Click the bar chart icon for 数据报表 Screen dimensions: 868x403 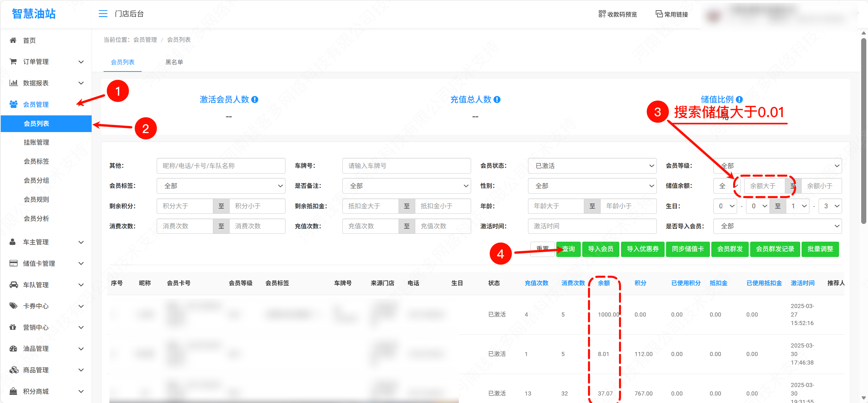pyautogui.click(x=13, y=83)
